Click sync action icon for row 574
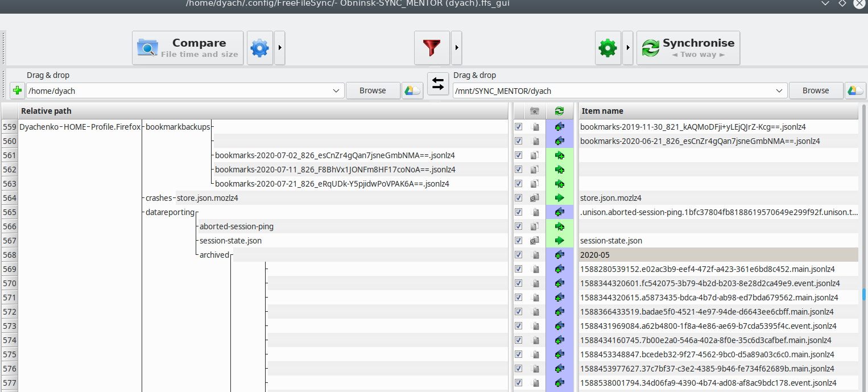 pos(559,340)
